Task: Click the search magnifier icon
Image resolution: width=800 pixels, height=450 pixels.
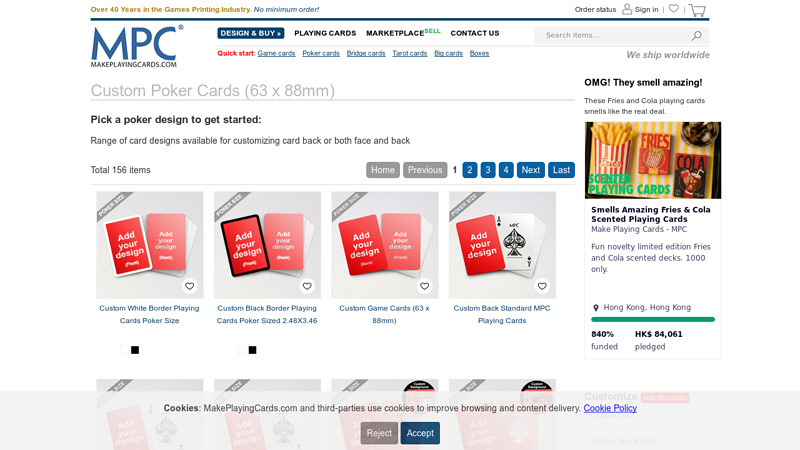Action: point(696,35)
